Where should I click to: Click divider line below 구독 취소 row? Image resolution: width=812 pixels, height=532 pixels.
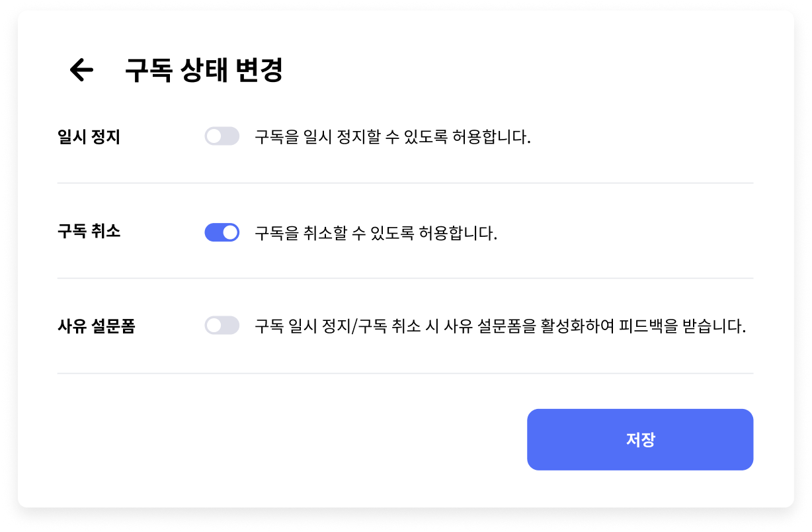tap(405, 279)
